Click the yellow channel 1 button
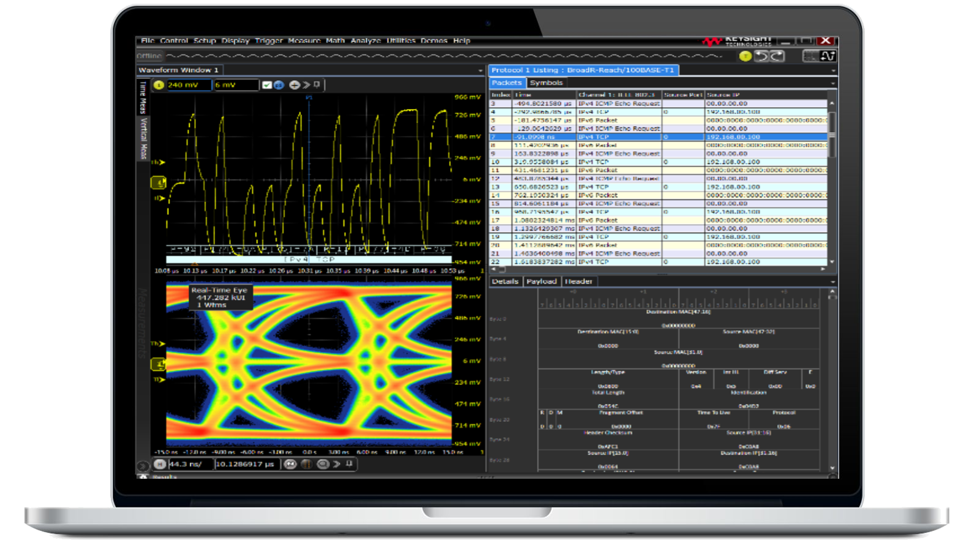Image resolution: width=980 pixels, height=551 pixels. click(159, 85)
